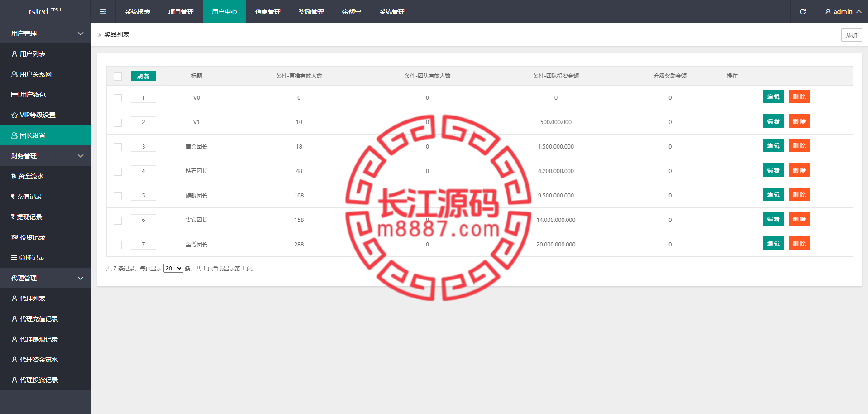Open 提现记录 sidebar item

tap(45, 217)
